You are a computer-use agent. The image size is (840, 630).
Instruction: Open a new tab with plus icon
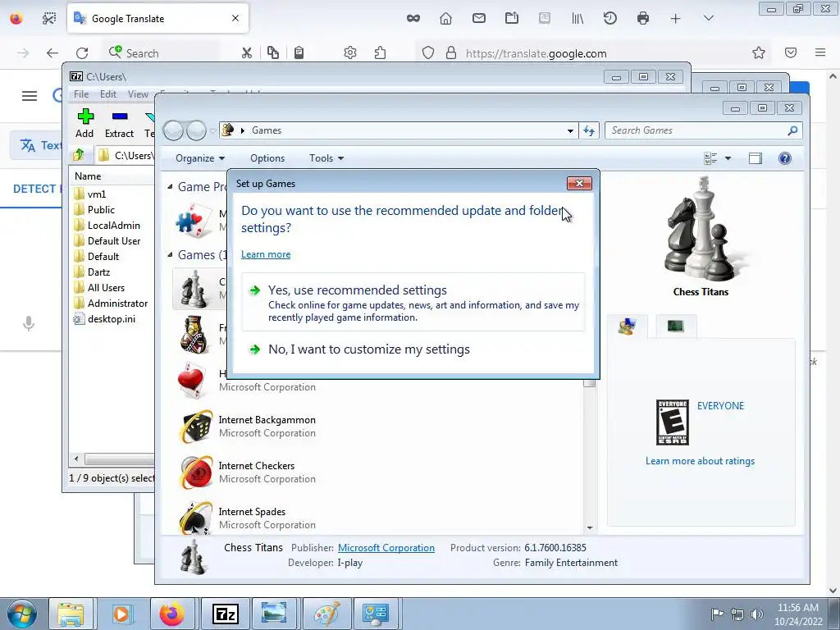pos(676,19)
